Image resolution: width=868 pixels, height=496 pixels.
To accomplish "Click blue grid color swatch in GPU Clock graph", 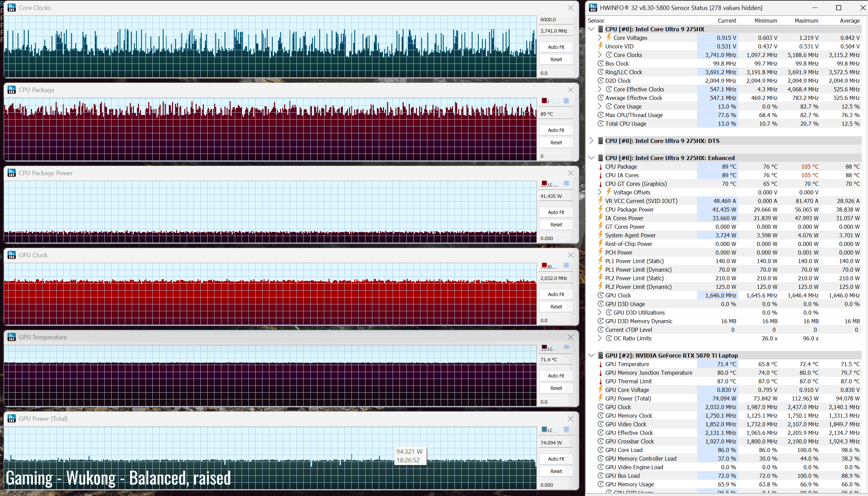I will [566, 265].
